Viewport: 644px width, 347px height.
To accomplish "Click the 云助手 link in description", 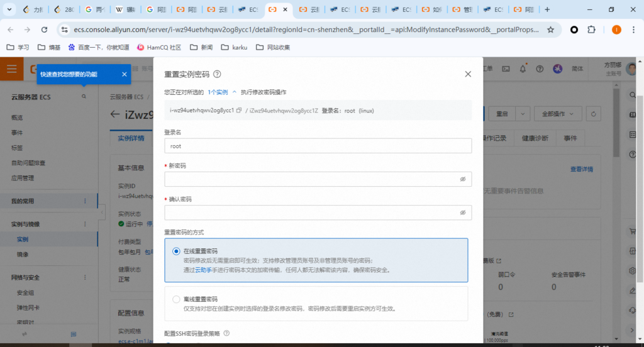I will point(202,270).
